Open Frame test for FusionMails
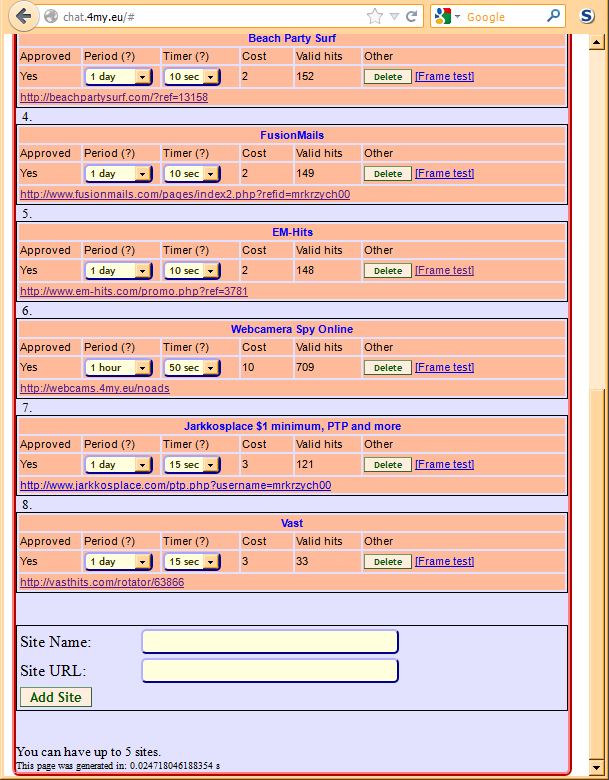 (444, 174)
